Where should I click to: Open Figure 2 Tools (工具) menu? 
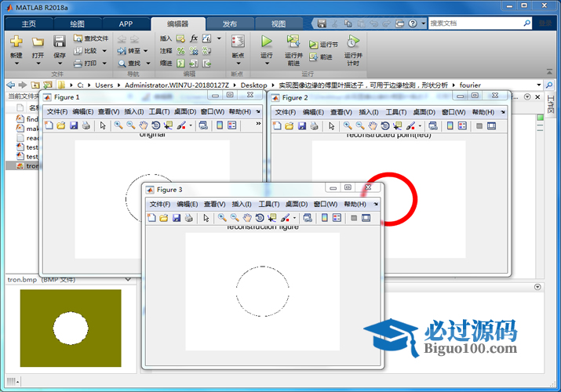[x=396, y=112]
